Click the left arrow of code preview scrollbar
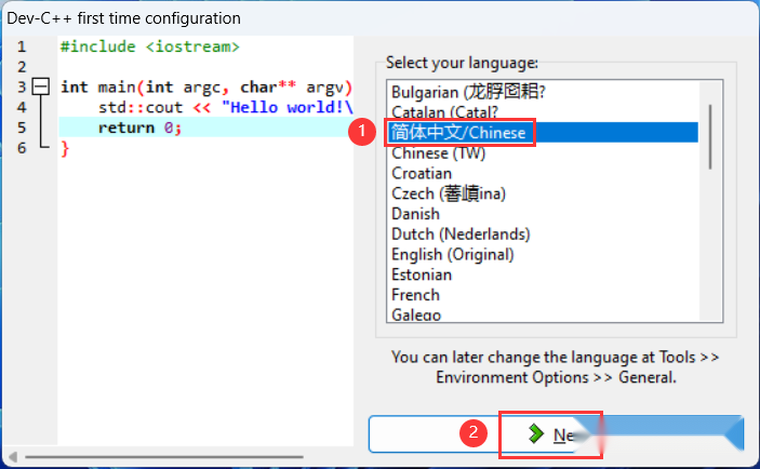The image size is (760, 469). (13, 456)
